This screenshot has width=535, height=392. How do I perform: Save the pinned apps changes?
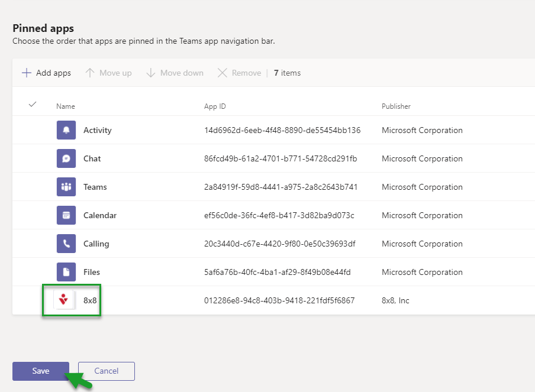click(41, 371)
